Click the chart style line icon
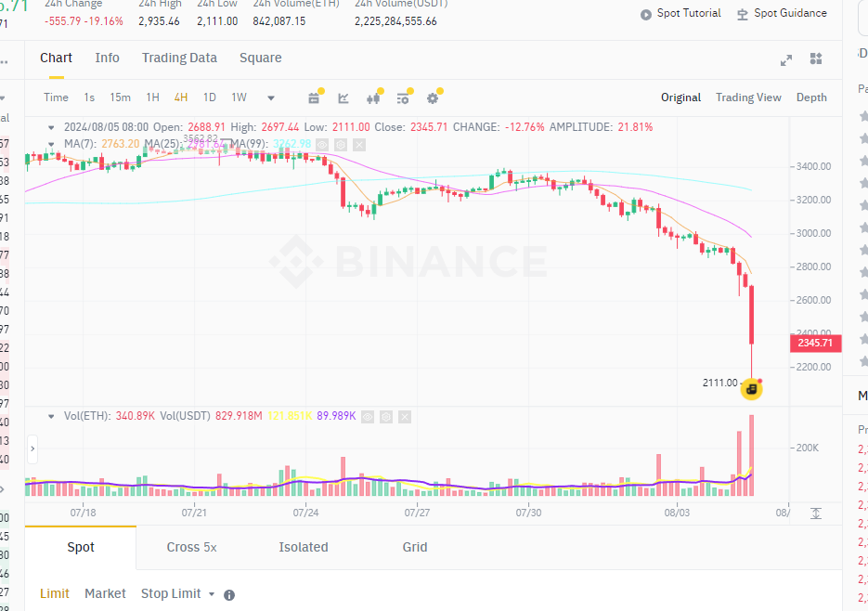The image size is (868, 611). pos(343,97)
